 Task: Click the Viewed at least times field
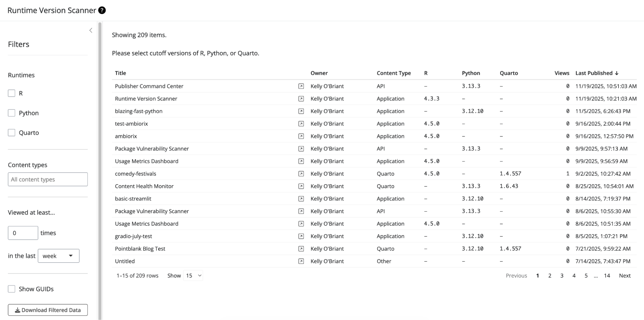coord(23,233)
